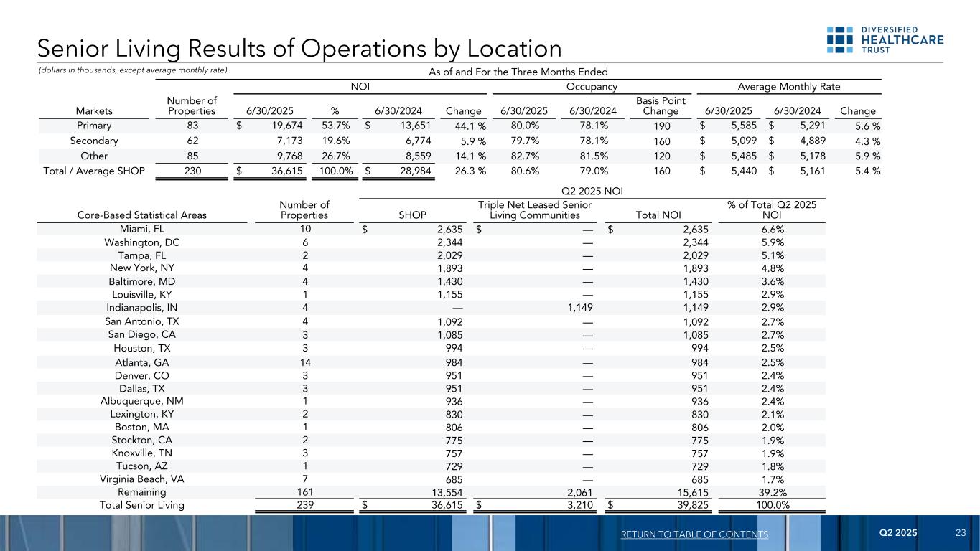The height and width of the screenshot is (551, 980).
Task: Click the Total / Average SHOP row label
Action: [x=78, y=170]
